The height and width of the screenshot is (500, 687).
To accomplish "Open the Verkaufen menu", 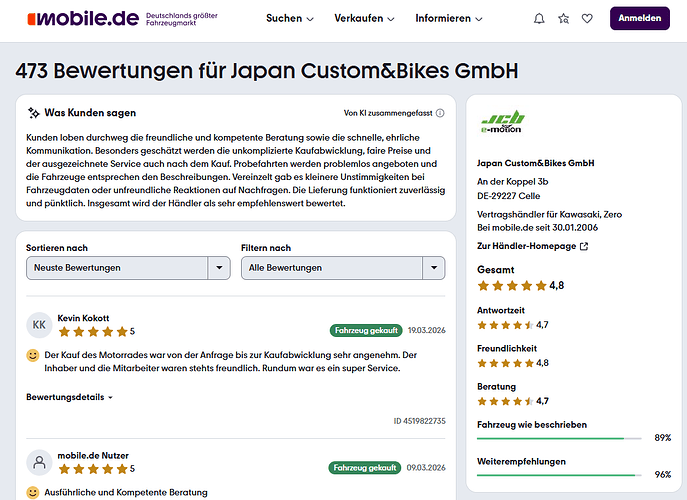I will pos(364,19).
